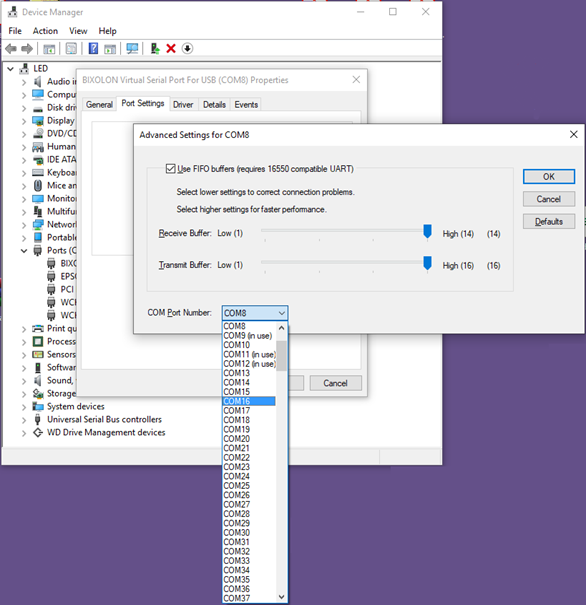586x605 pixels.
Task: Click the Mice category mouse icon
Action: pyautogui.click(x=38, y=186)
